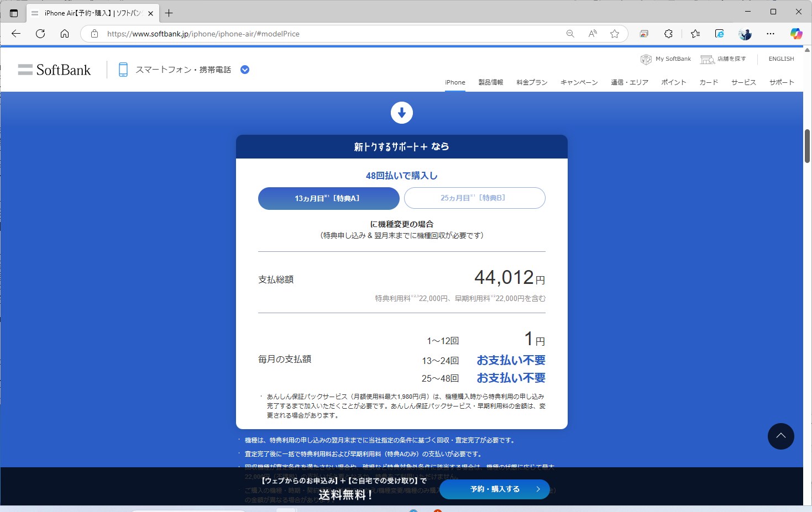Open Copilot in the browser toolbar

click(796, 34)
